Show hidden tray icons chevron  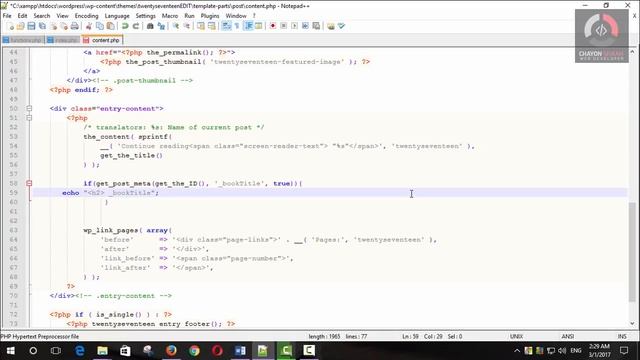point(517,351)
